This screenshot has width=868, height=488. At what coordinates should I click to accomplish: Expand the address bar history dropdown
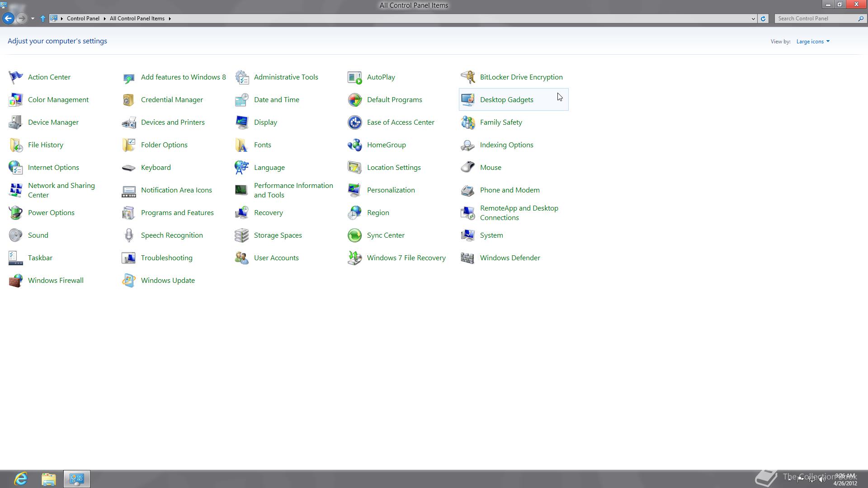[x=753, y=19]
